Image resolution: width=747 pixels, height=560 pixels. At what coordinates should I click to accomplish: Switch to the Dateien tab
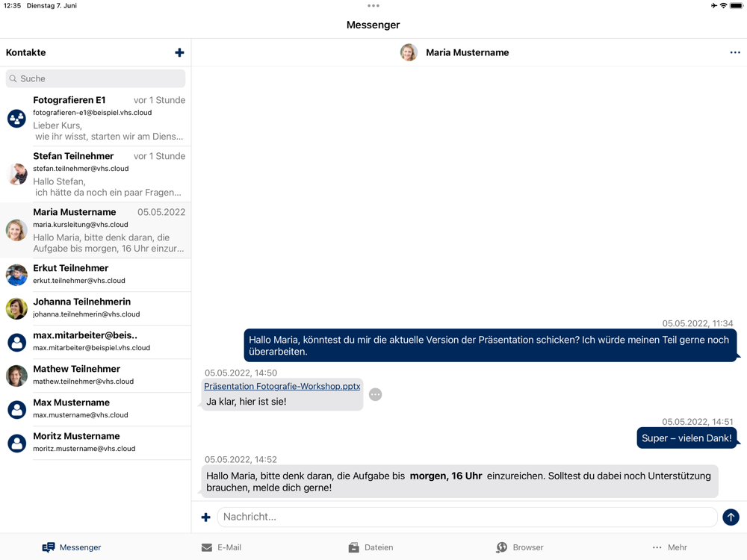[x=371, y=547]
